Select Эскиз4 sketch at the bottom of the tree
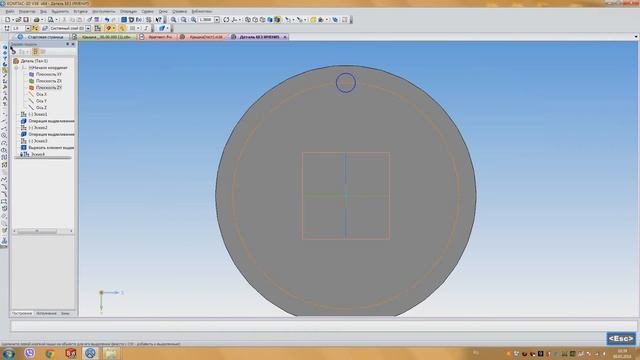Viewport: 640px width, 360px height. click(x=33, y=154)
